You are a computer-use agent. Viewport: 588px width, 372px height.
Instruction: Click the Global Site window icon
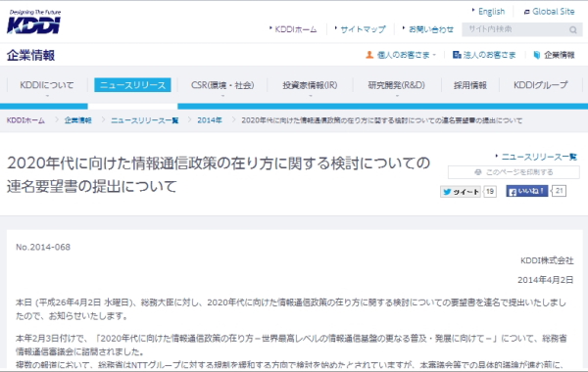(x=527, y=12)
